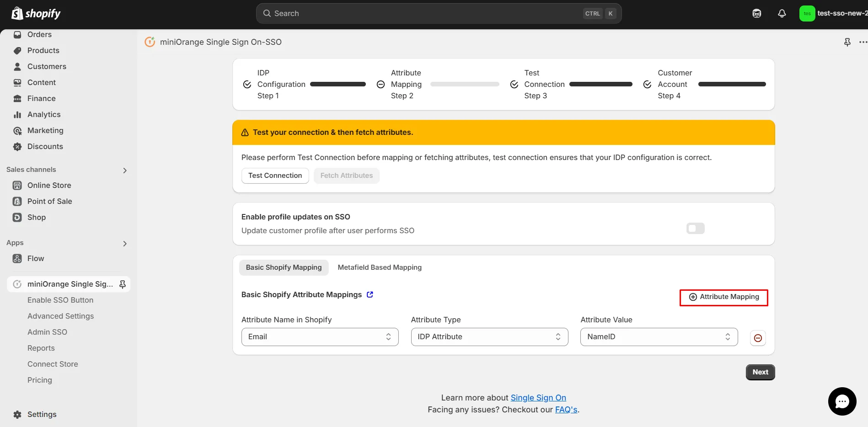
Task: Click the Online Store icon
Action: 17,185
